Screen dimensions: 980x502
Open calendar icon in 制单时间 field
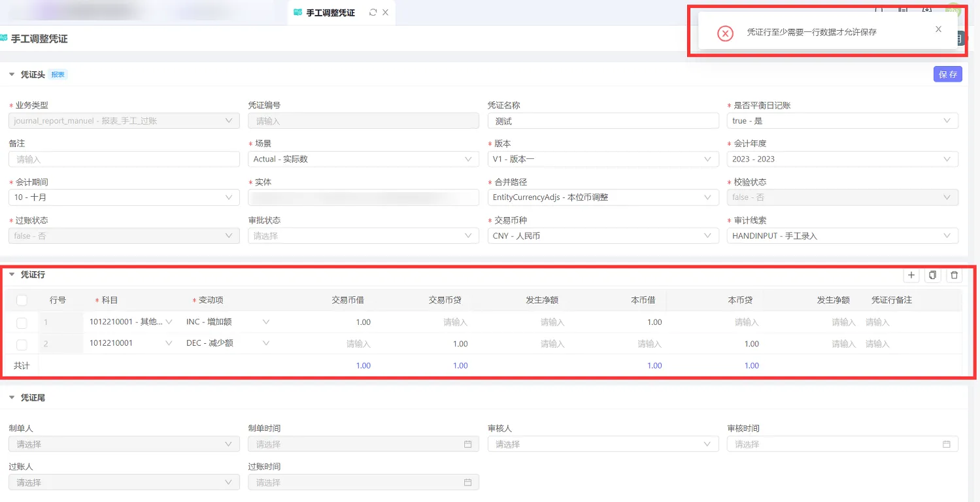pos(467,444)
